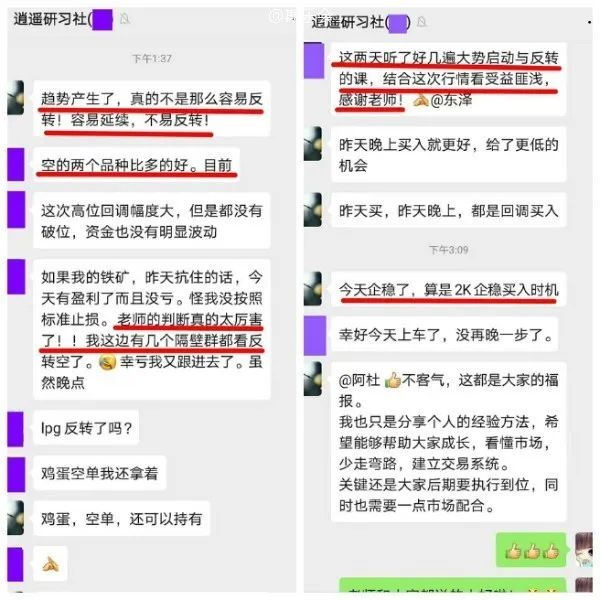Screen dimensions: 600x600
Task: Select the '昨天买,昨天晚上,都是回调买入' message
Action: coord(448,211)
